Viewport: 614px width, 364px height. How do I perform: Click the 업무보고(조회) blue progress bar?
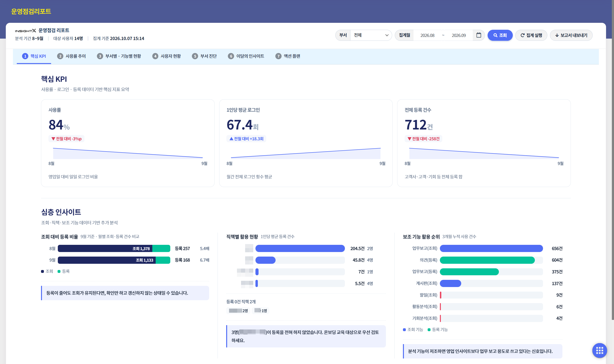click(491, 248)
